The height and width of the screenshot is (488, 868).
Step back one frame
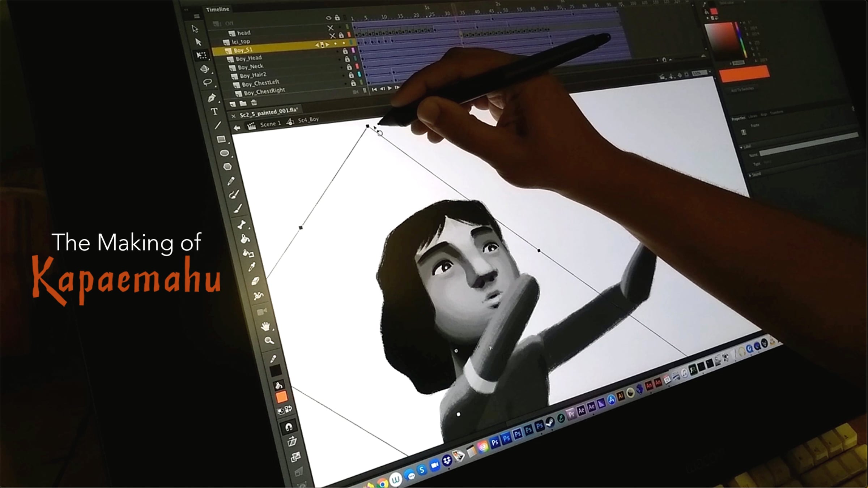click(x=382, y=89)
